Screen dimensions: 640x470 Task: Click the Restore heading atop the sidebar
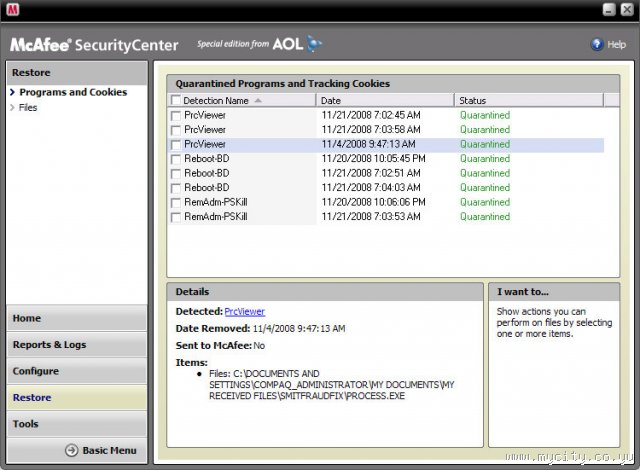(31, 73)
